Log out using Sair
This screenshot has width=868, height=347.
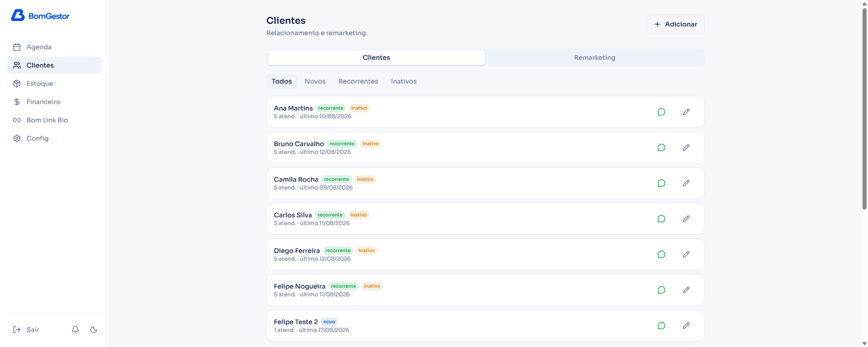tap(26, 330)
